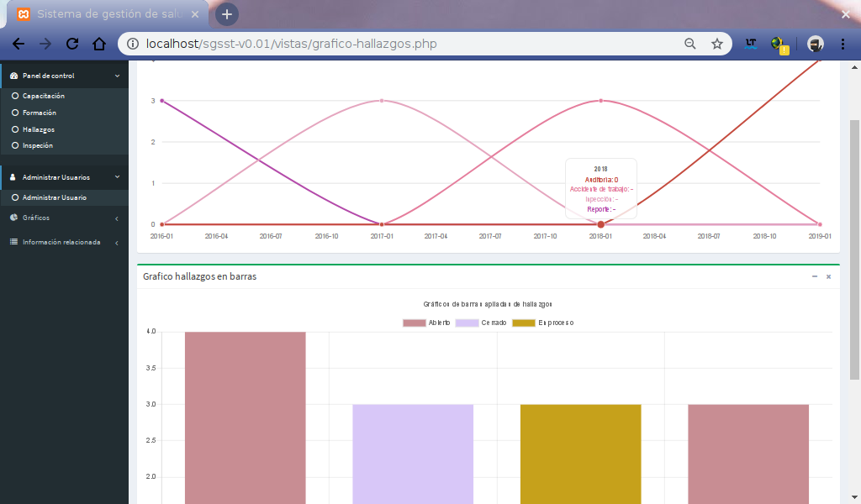The image size is (861, 504).
Task: Expand the Gráficos submenu arrow
Action: click(x=117, y=218)
